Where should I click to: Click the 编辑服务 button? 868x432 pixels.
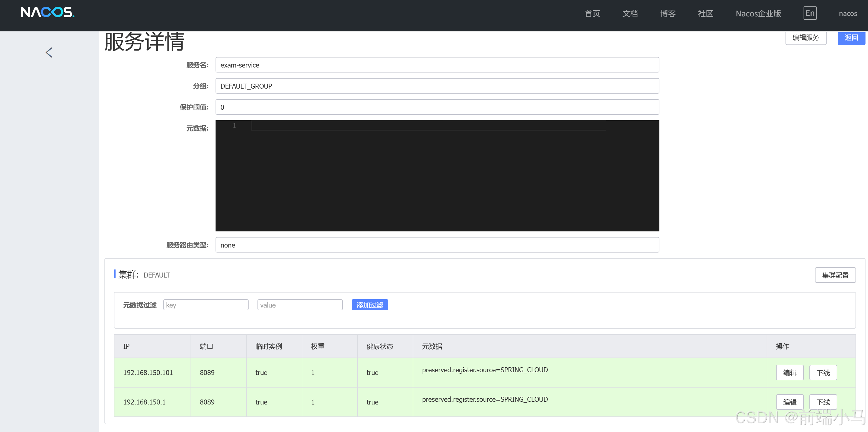(x=805, y=38)
